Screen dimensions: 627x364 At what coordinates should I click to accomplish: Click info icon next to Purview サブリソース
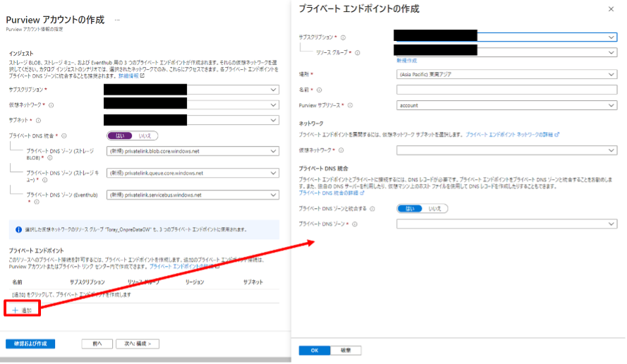351,106
